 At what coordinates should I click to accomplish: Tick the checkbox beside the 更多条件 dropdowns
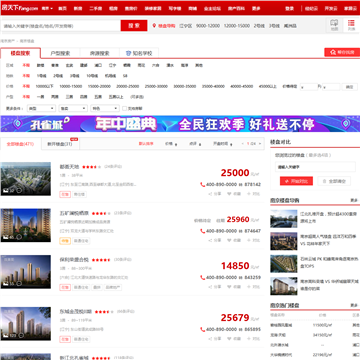(x=125, y=108)
